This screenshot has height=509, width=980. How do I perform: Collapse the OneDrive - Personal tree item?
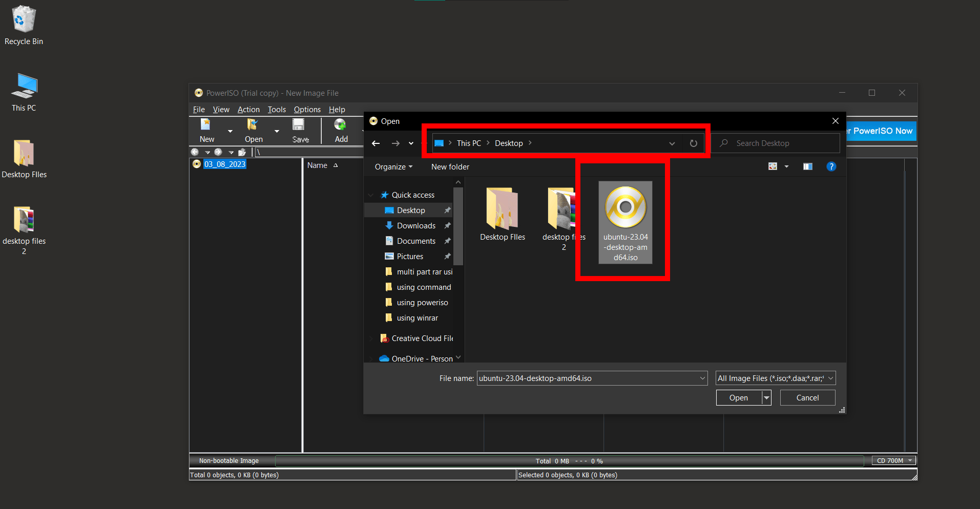372,358
